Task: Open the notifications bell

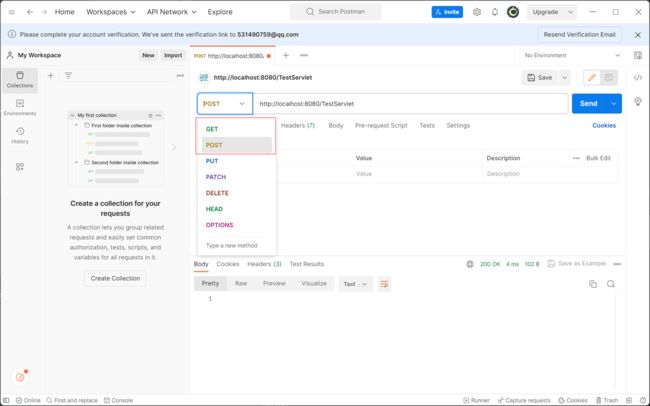Action: (x=495, y=12)
